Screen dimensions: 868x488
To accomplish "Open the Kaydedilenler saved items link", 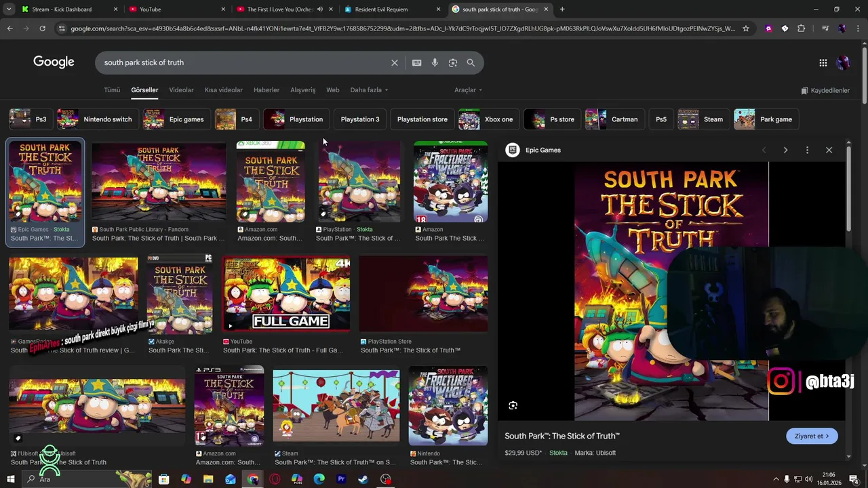I will point(825,90).
